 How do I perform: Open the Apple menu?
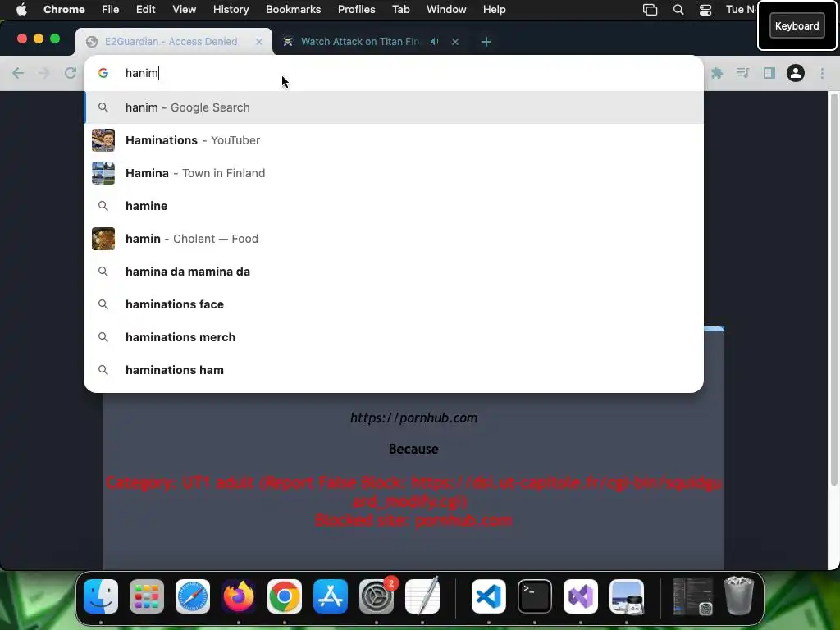click(x=21, y=10)
